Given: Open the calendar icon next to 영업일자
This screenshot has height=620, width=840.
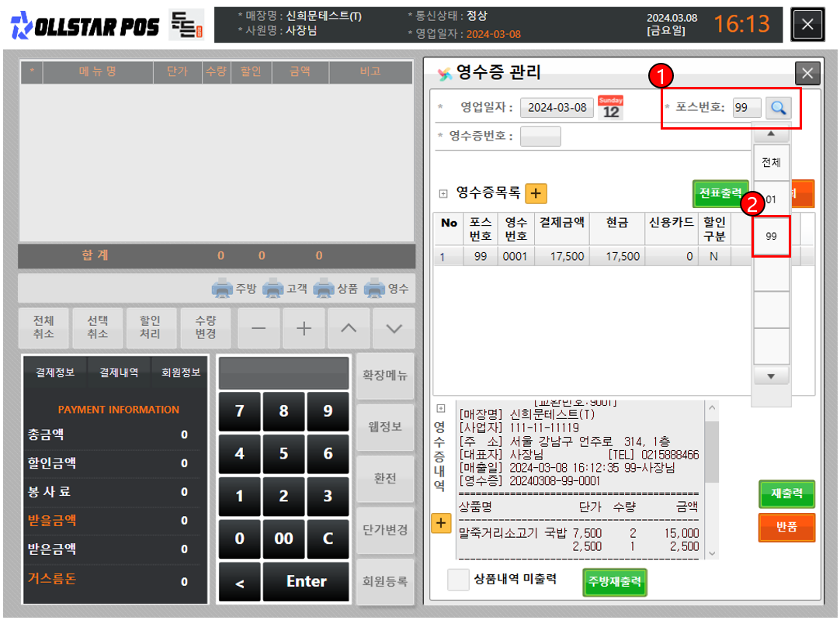Looking at the screenshot, I should coord(611,107).
